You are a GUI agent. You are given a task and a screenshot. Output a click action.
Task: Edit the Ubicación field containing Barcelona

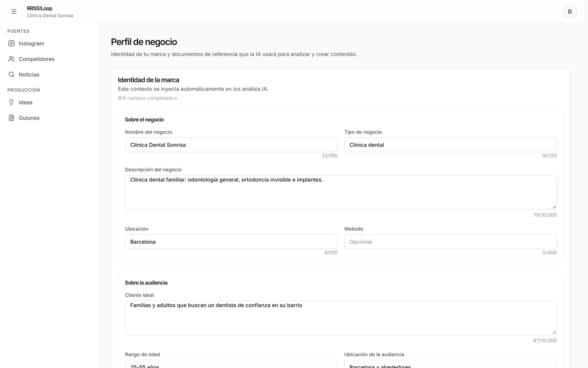click(231, 241)
